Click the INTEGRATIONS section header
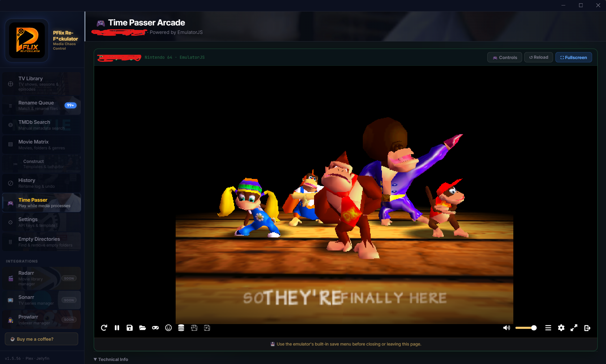 click(x=22, y=261)
